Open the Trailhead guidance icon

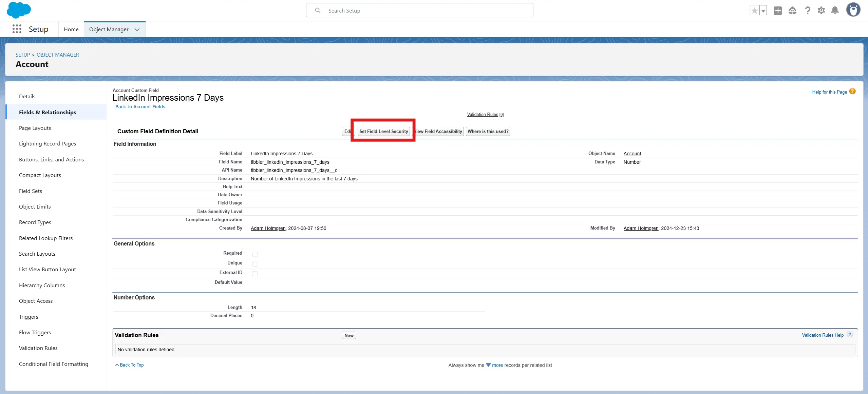tap(792, 11)
